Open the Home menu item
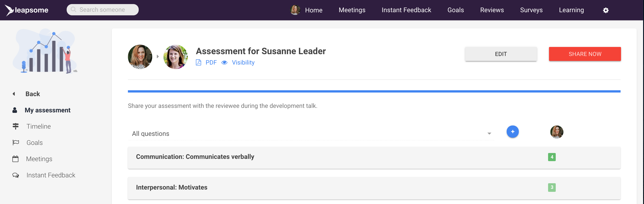644x204 pixels. click(x=313, y=10)
